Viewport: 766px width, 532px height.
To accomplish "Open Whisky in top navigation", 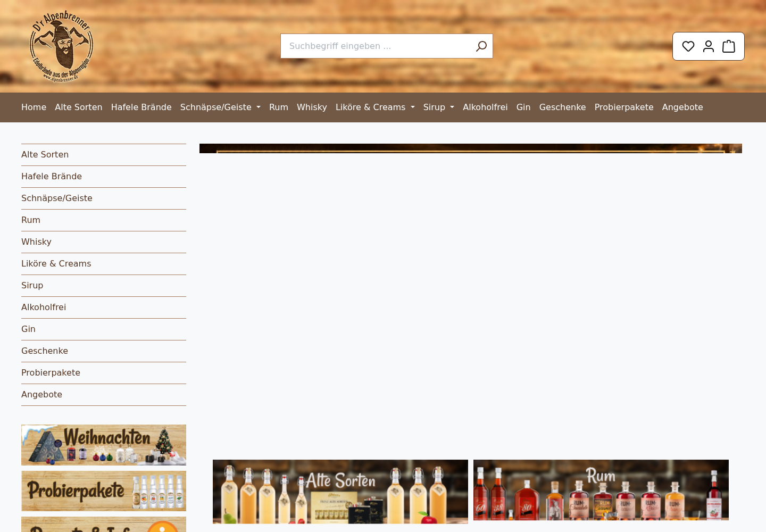I will 312,107.
